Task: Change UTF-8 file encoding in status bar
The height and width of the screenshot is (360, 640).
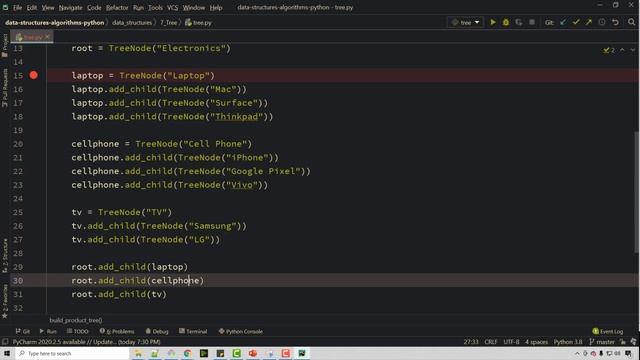Action: [x=511, y=342]
